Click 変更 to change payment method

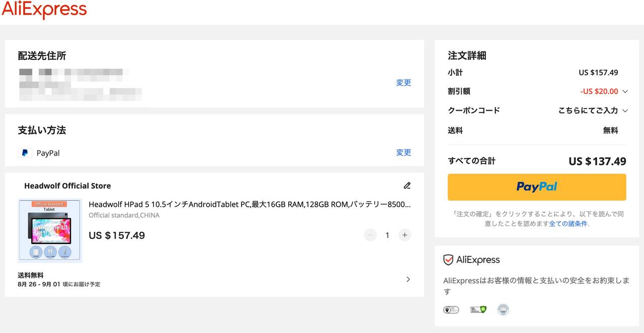pyautogui.click(x=404, y=152)
